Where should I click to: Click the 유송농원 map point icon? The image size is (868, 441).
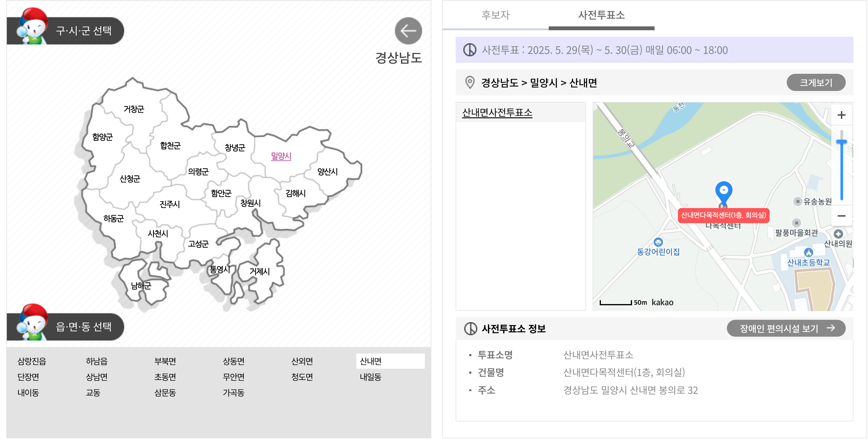[x=797, y=202]
